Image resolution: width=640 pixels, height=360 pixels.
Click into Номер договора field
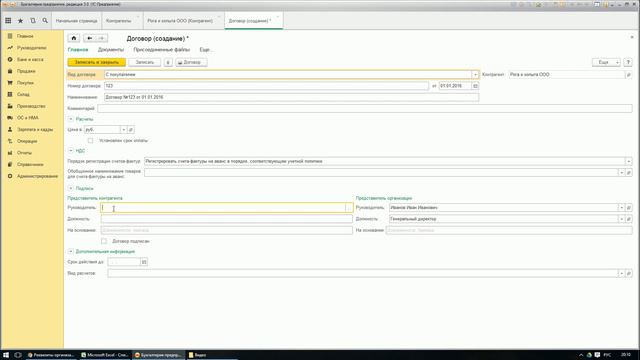(x=266, y=86)
